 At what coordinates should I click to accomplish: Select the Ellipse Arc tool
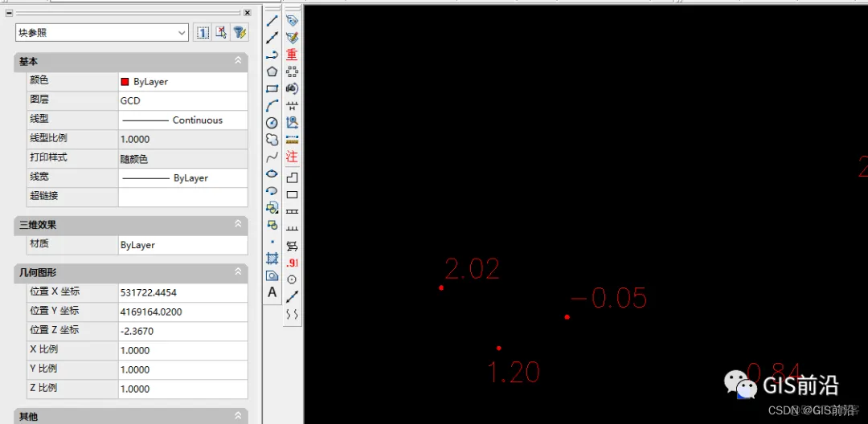pos(272,190)
